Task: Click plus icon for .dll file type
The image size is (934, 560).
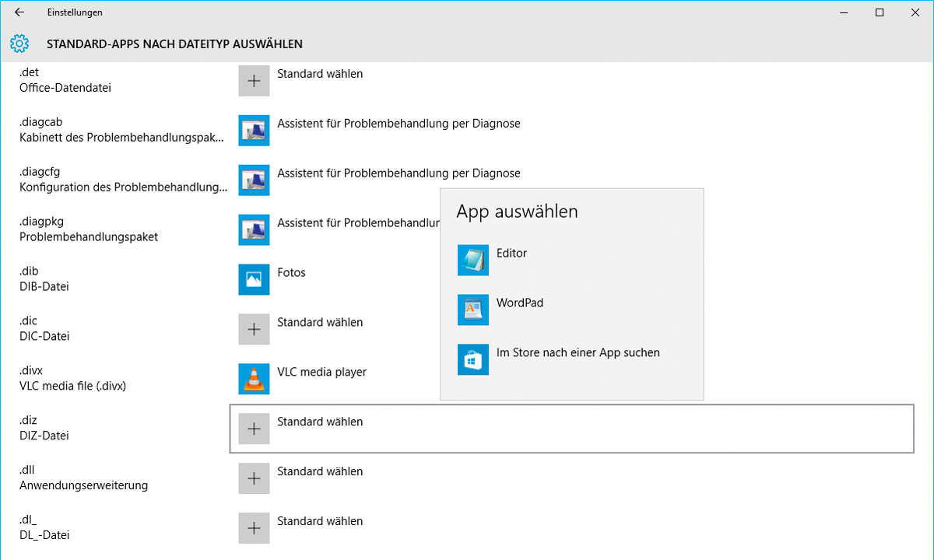Action: (254, 478)
